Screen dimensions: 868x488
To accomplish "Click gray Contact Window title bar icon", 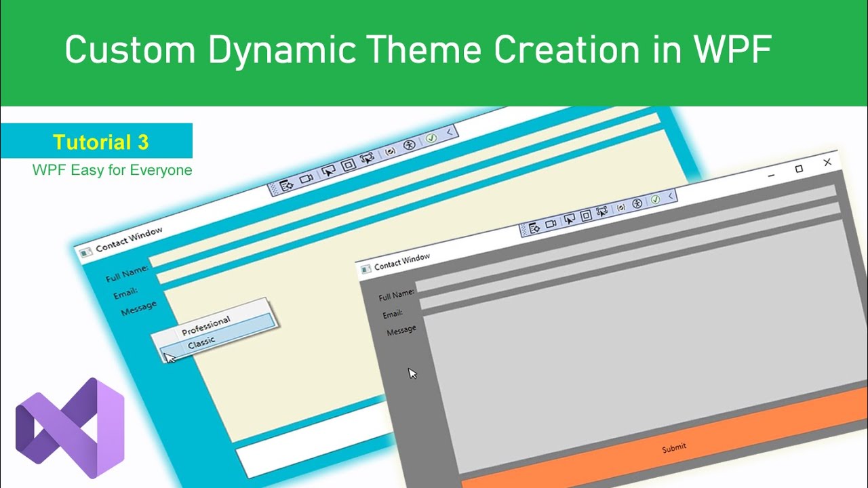I will pyautogui.click(x=366, y=268).
